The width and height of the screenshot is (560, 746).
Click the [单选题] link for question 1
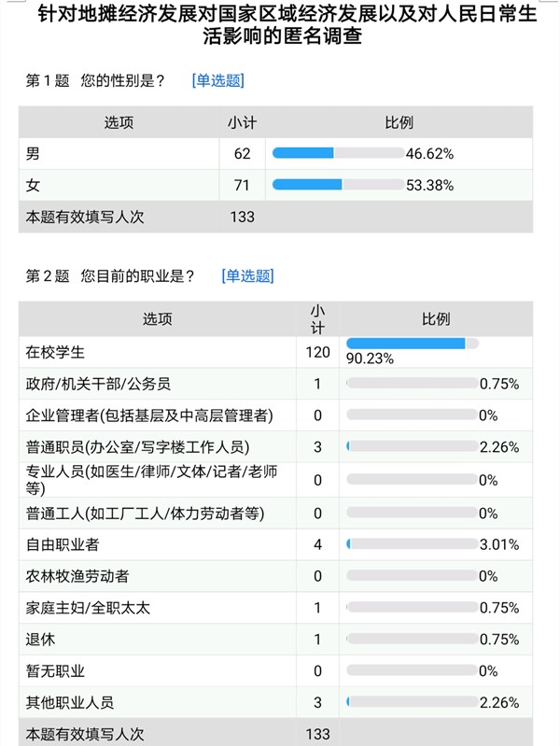point(217,80)
